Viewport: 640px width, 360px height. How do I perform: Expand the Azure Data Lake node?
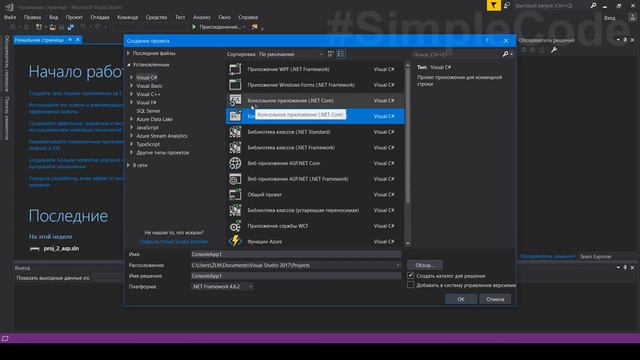[131, 119]
